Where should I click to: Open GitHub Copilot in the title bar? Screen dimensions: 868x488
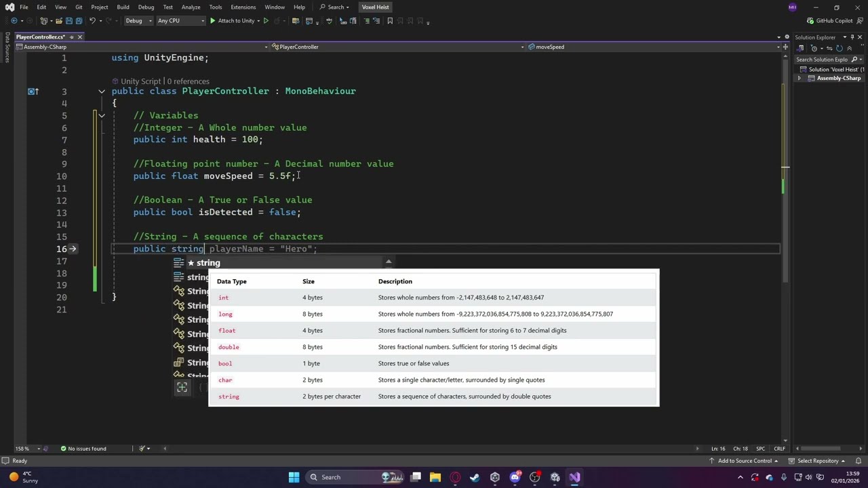(x=829, y=21)
